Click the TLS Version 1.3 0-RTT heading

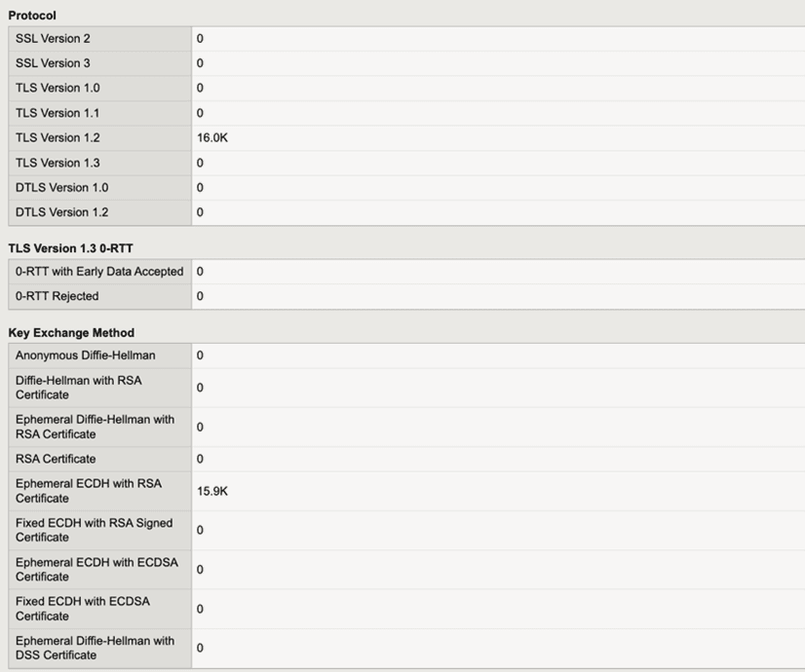(70, 248)
